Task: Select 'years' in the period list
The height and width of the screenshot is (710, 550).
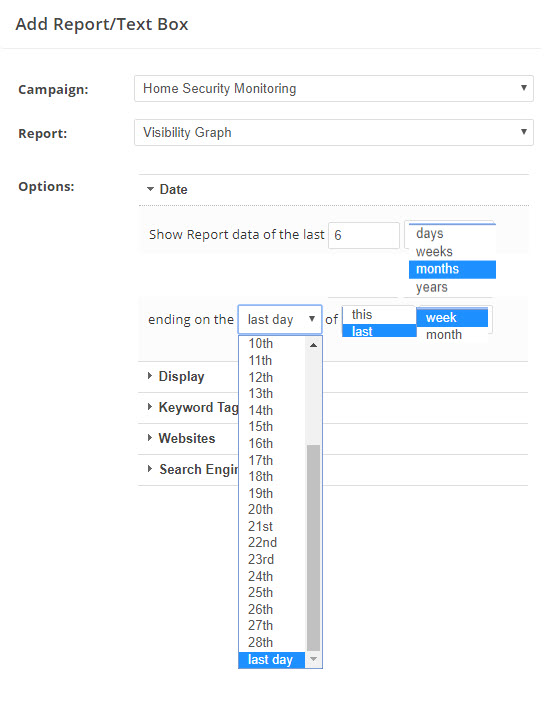Action: [x=452, y=287]
